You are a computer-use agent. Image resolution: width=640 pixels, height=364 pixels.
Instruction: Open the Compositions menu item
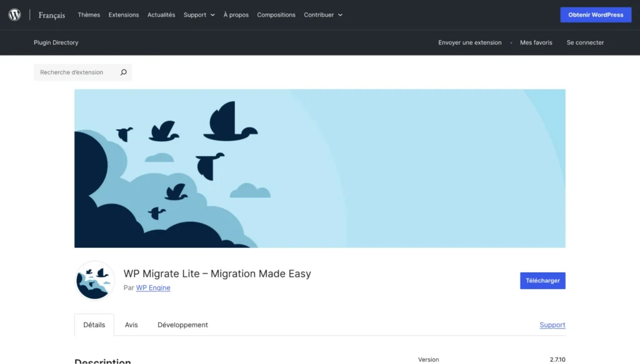[276, 15]
